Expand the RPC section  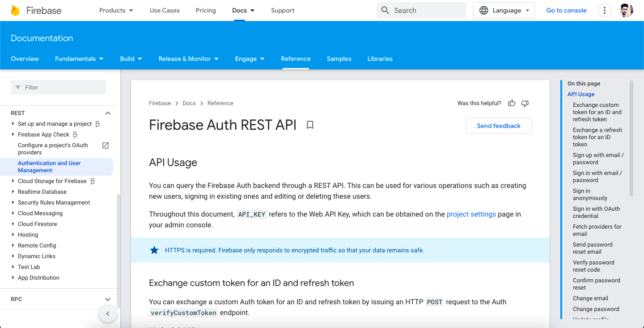pos(107,299)
